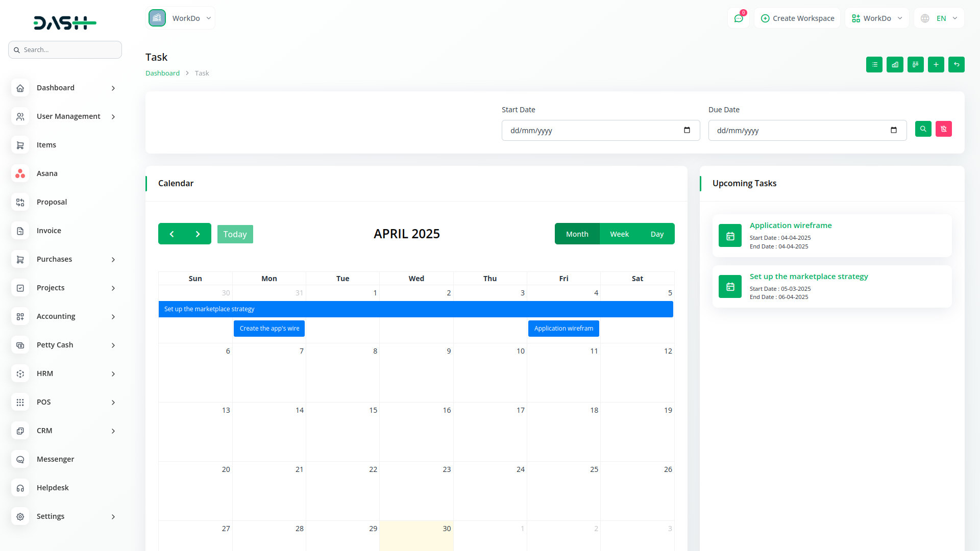Reset filters with the red trash icon
The image size is (980, 551).
coord(944,129)
